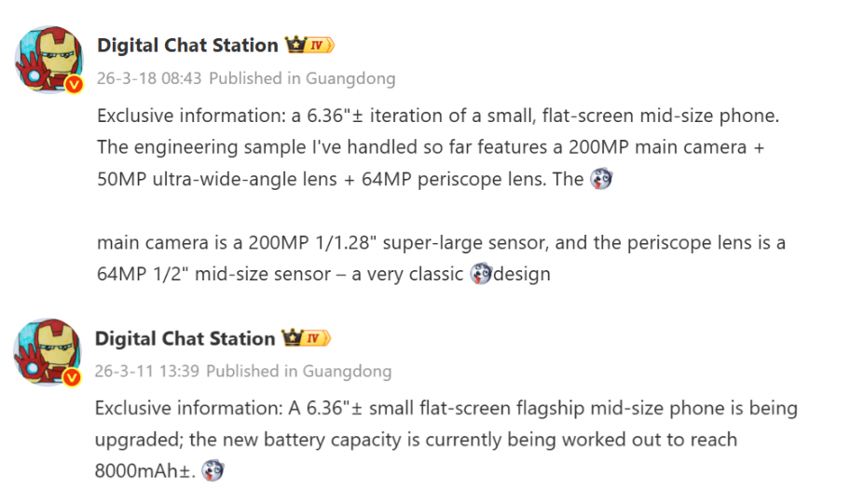Click the timestamp "26-3-11 13:39"
Viewport: 850px width, 504px height.
pos(147,371)
